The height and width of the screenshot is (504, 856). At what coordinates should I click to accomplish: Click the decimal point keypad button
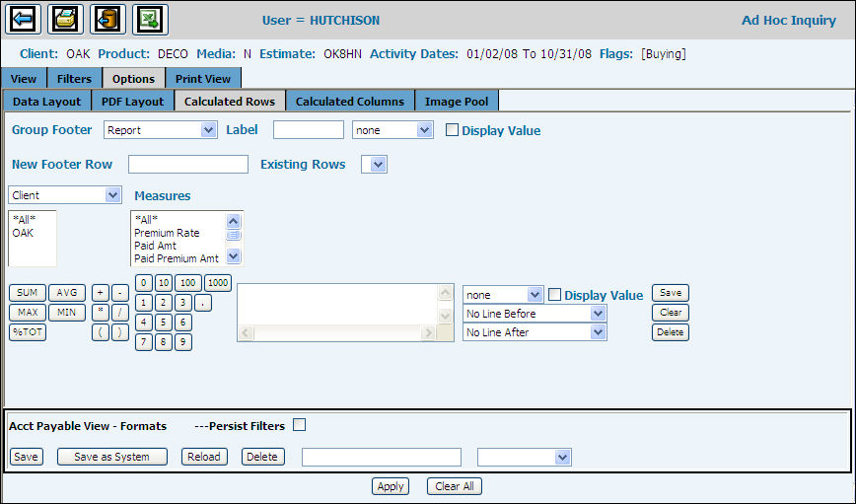(x=202, y=303)
